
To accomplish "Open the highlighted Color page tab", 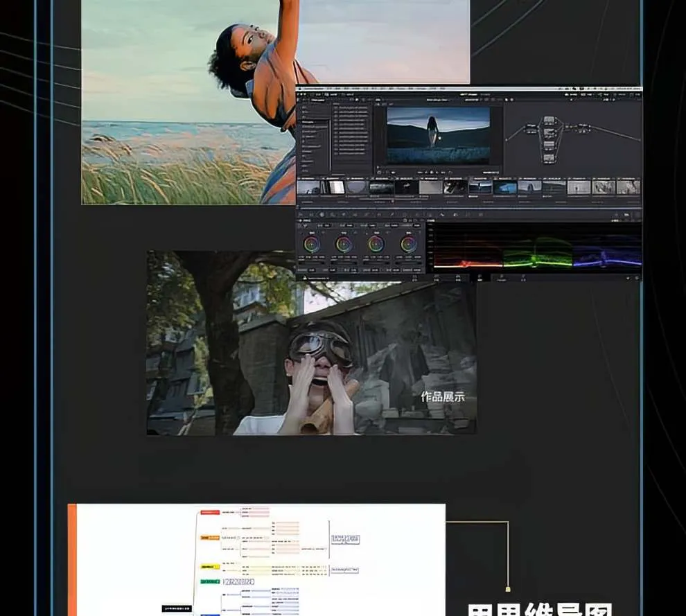I will click(x=479, y=277).
